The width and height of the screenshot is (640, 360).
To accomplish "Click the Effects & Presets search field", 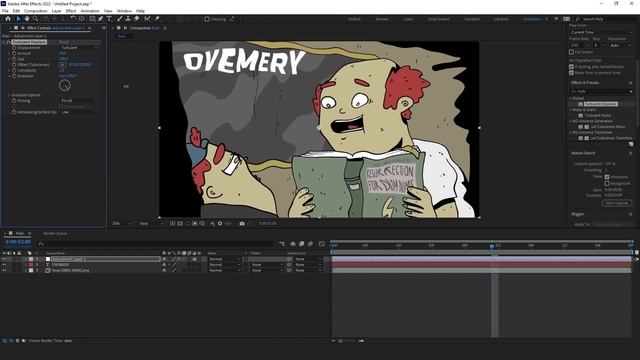I will click(602, 91).
